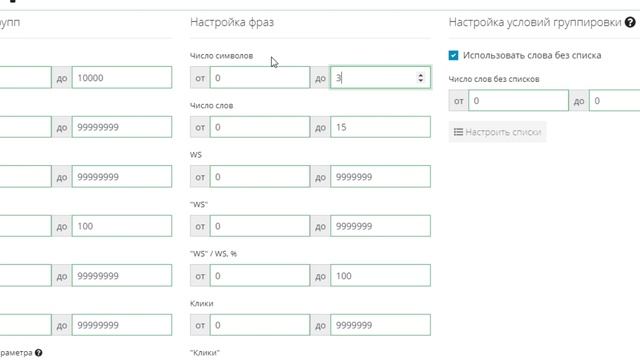
Task: Click the list icon on Настроить списки
Action: (x=458, y=132)
